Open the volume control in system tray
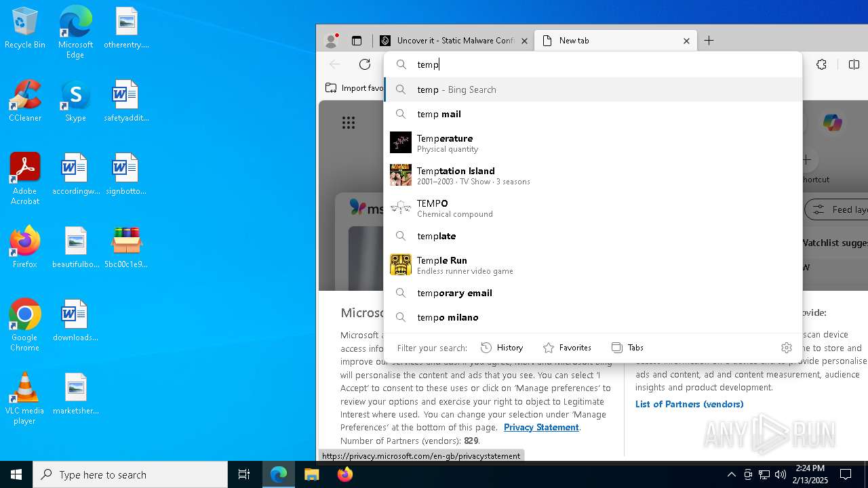 point(781,474)
